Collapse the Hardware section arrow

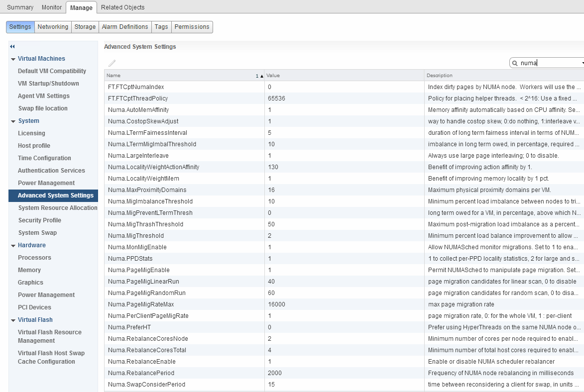point(13,246)
